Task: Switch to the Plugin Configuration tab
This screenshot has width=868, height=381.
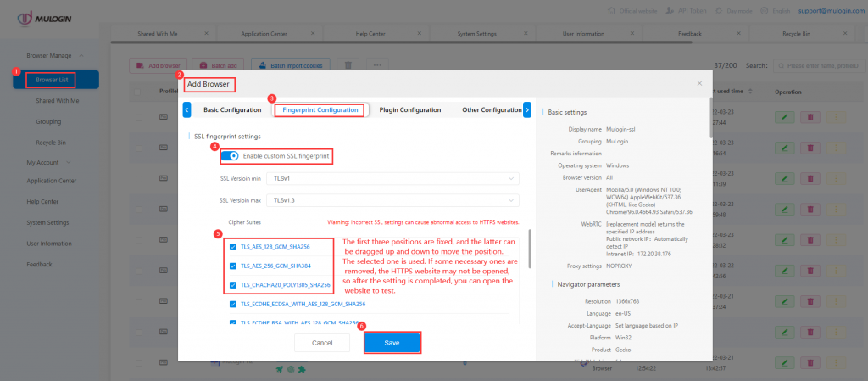Action: point(410,109)
